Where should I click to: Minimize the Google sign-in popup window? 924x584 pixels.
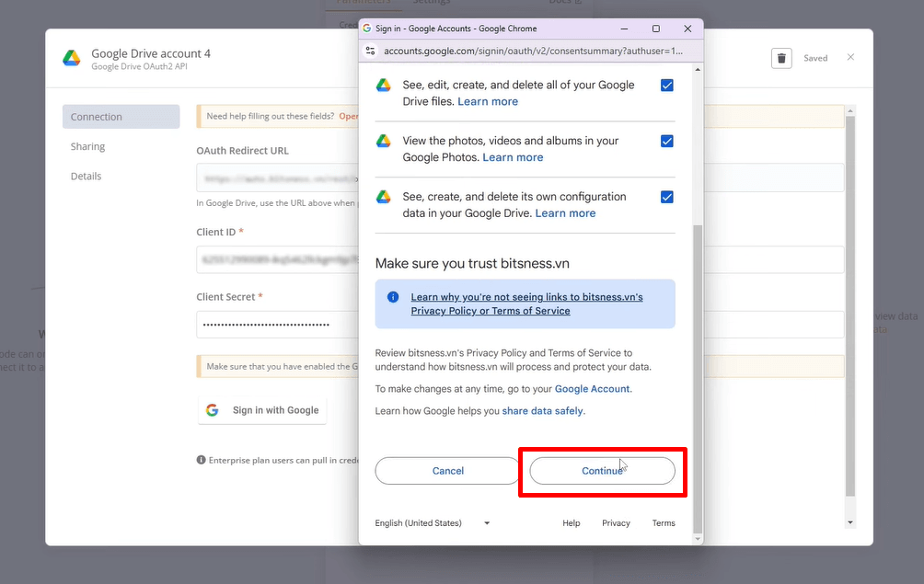click(624, 29)
